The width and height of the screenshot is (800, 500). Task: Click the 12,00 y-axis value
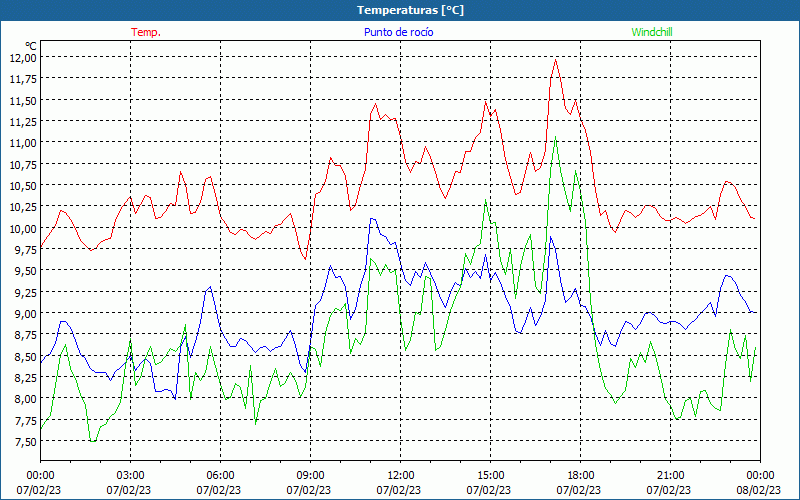pos(23,58)
